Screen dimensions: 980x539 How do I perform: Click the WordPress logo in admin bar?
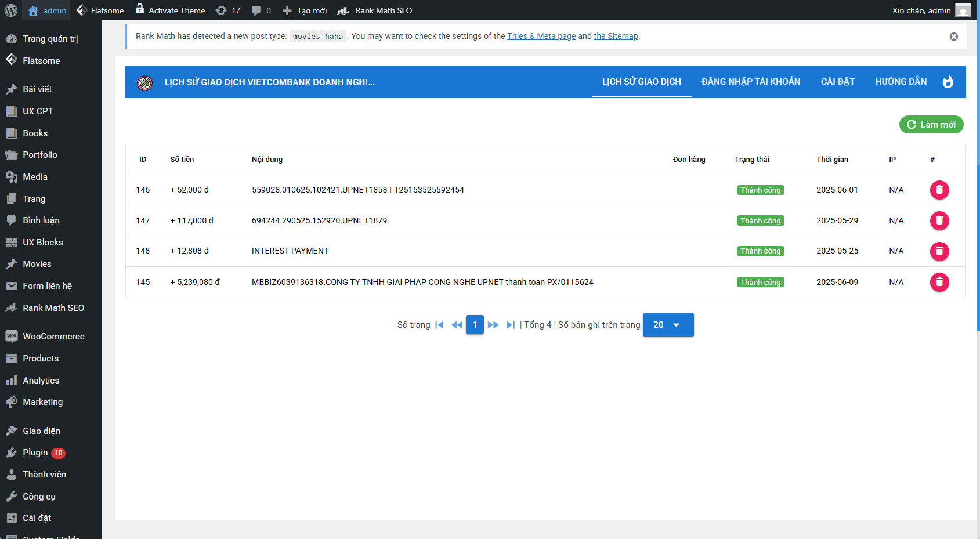coord(11,10)
